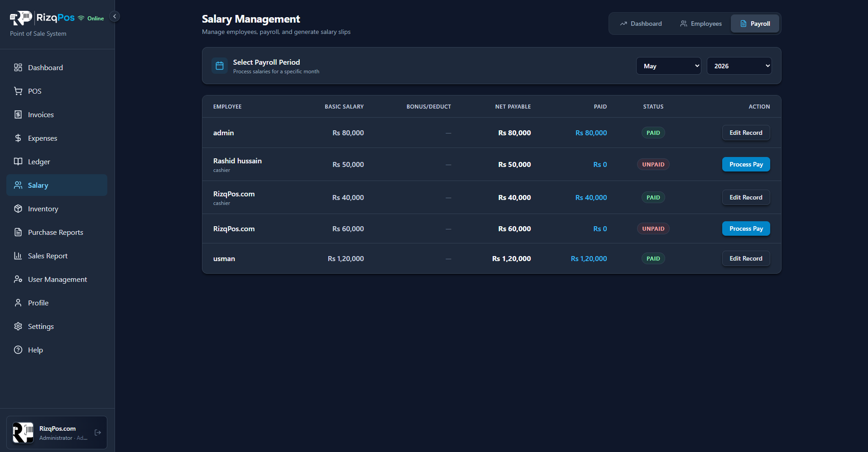868x452 pixels.
Task: Open Help in the sidebar
Action: (57, 350)
